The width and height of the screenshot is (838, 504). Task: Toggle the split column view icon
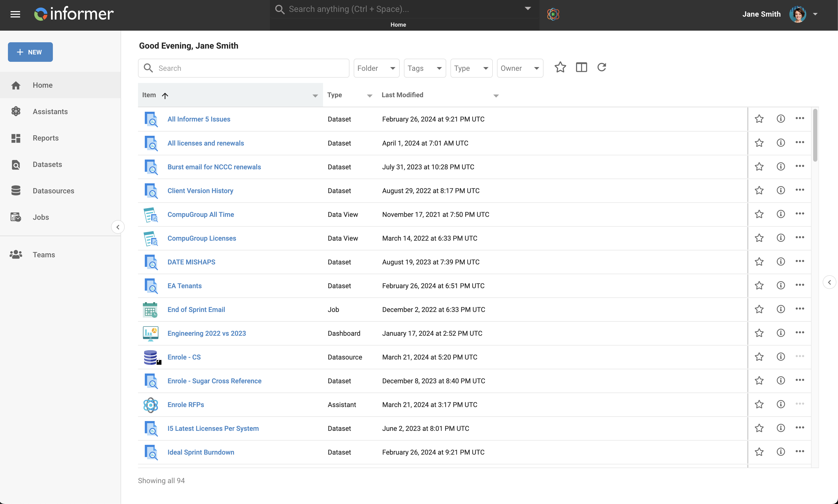click(x=581, y=67)
